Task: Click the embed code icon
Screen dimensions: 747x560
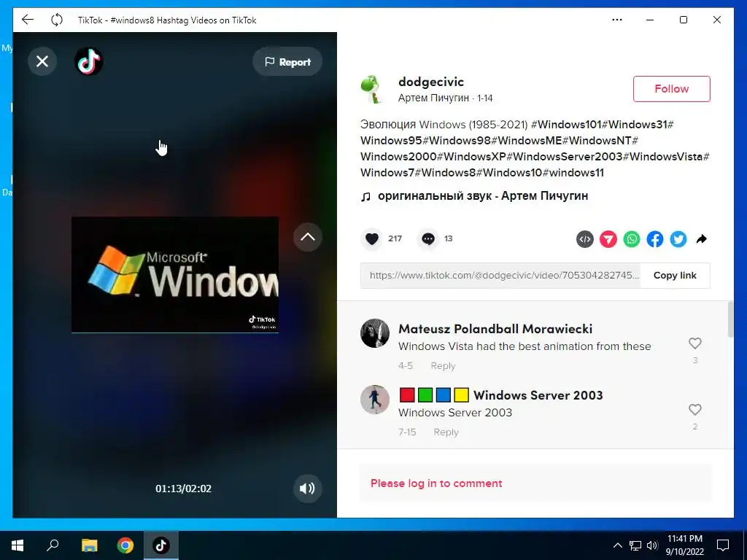Action: tap(584, 239)
